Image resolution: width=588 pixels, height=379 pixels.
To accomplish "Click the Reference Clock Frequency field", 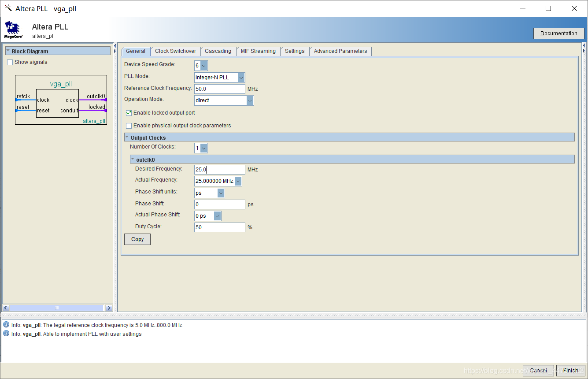I will tap(220, 89).
